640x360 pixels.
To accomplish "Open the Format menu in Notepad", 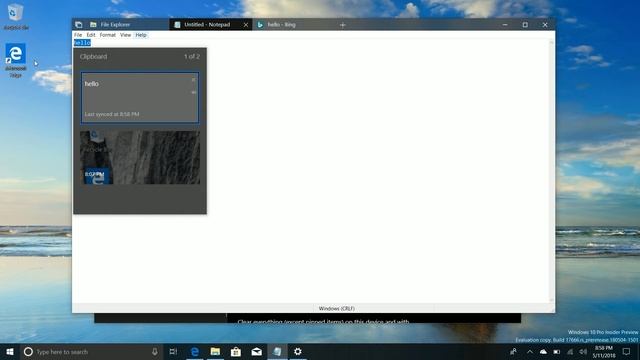I will tap(108, 35).
